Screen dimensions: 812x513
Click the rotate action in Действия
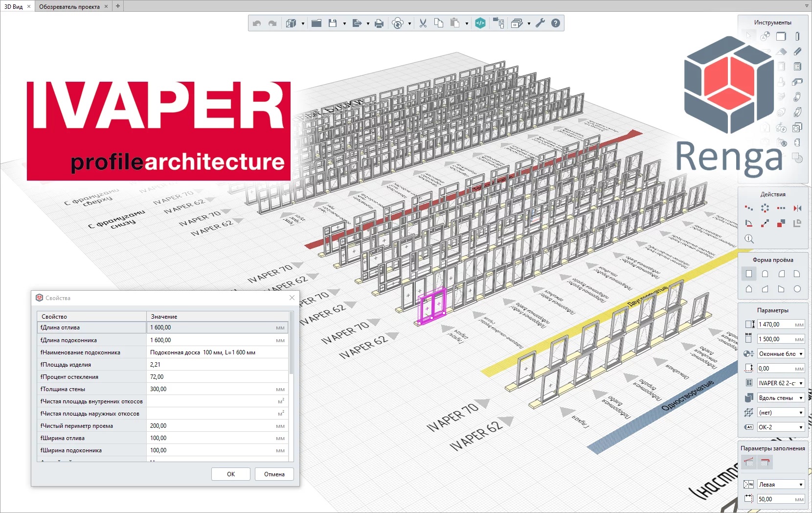pyautogui.click(x=749, y=223)
